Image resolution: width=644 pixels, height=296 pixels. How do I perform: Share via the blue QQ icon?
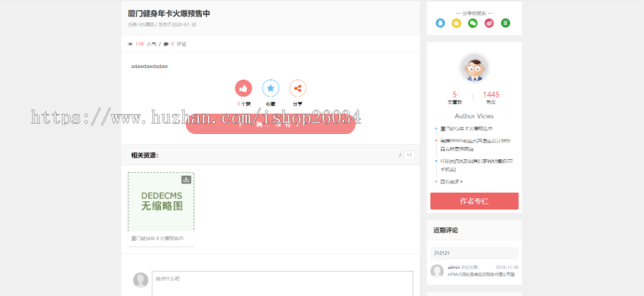click(x=440, y=23)
